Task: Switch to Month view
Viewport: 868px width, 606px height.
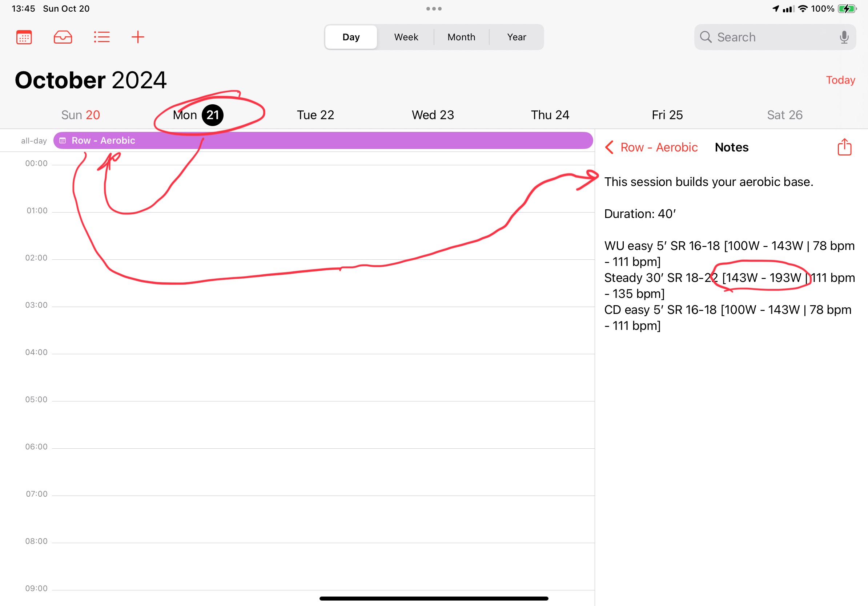Action: [x=461, y=37]
